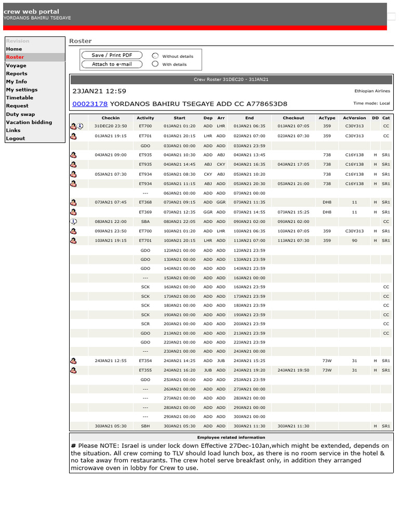Click crew icon on ET368 row

coord(73,203)
